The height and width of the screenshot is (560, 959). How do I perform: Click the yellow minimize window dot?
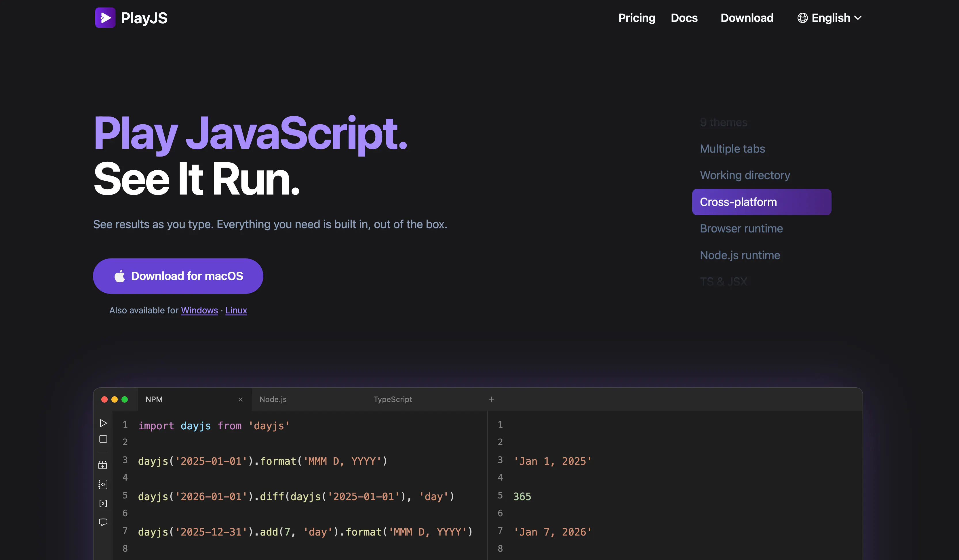(x=115, y=399)
